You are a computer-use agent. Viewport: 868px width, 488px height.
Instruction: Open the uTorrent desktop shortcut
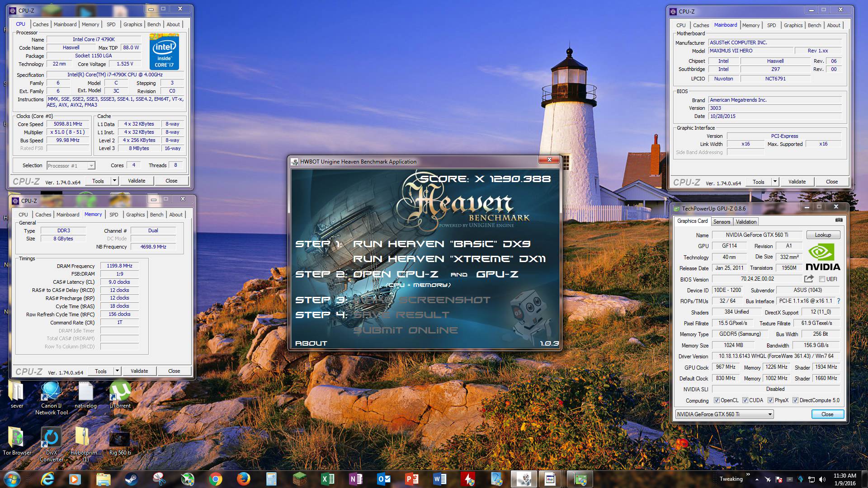120,395
